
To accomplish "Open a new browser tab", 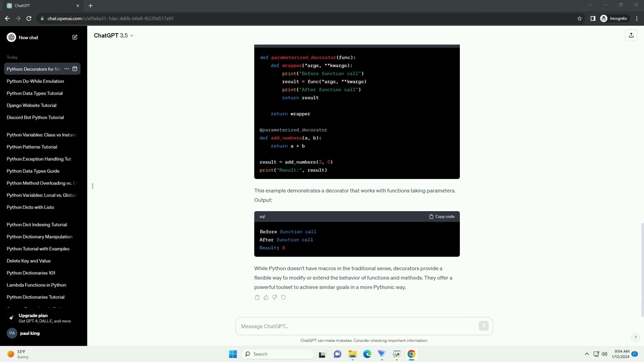I will [91, 6].
